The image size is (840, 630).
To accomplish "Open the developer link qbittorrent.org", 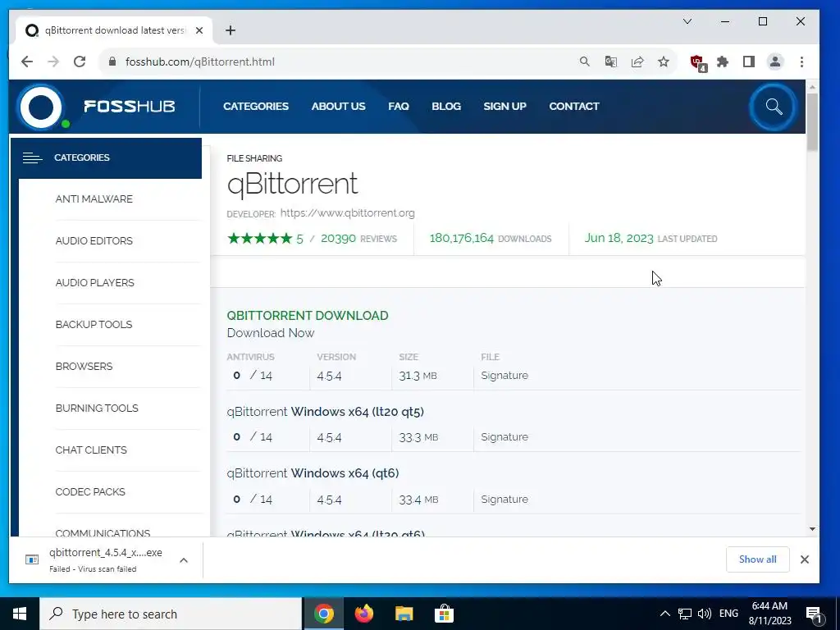I will (347, 212).
